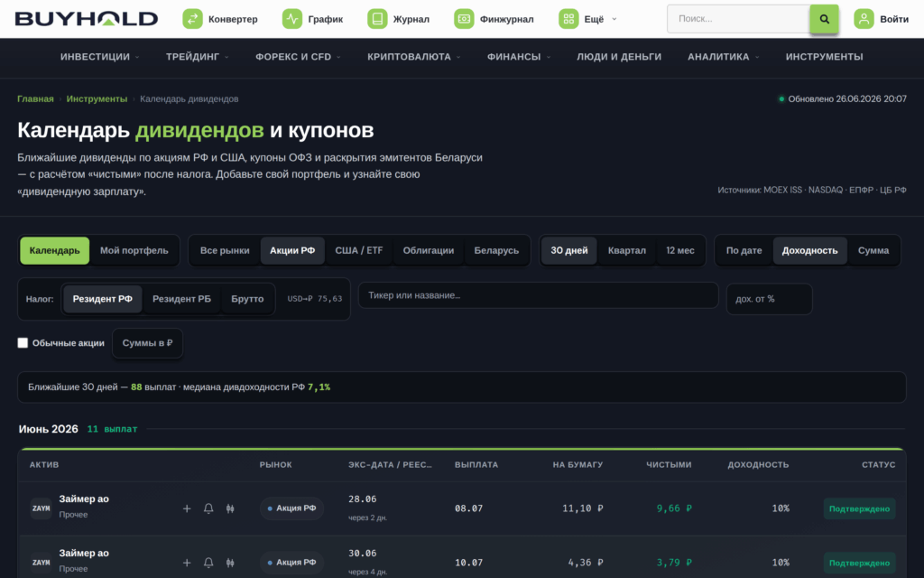Screen dimensions: 924x578
Task: Open Займер ао link in 28.06 row
Action: [84, 499]
